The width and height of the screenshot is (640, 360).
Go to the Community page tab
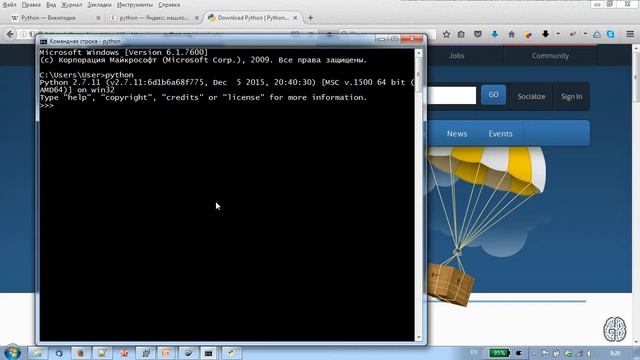(x=550, y=56)
